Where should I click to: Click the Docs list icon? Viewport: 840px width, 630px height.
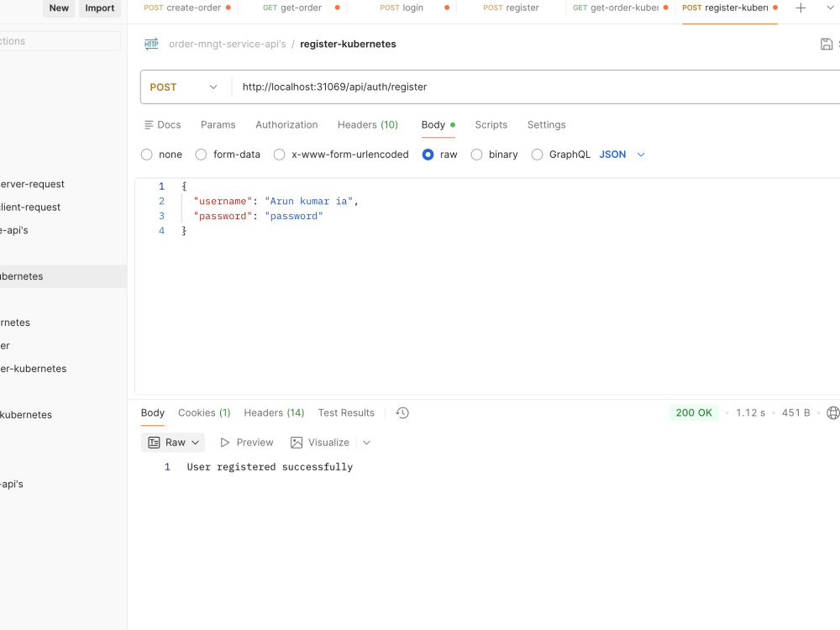[x=149, y=125]
